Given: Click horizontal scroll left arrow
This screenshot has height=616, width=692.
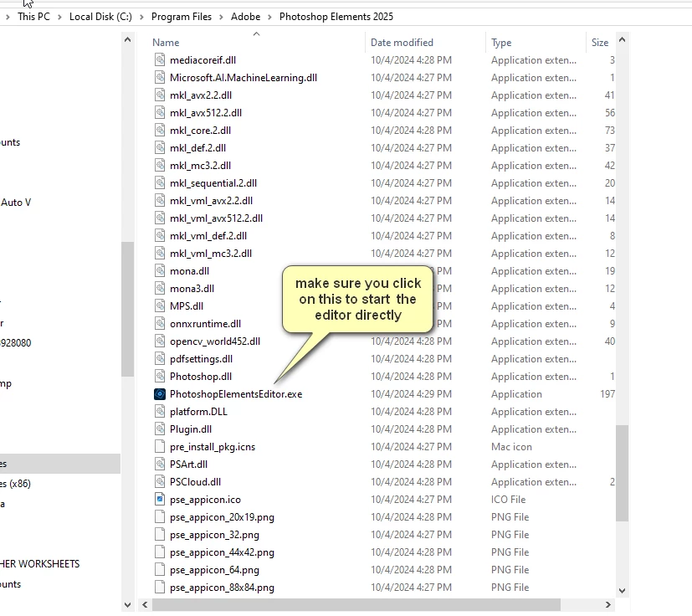Looking at the screenshot, I should (145, 604).
